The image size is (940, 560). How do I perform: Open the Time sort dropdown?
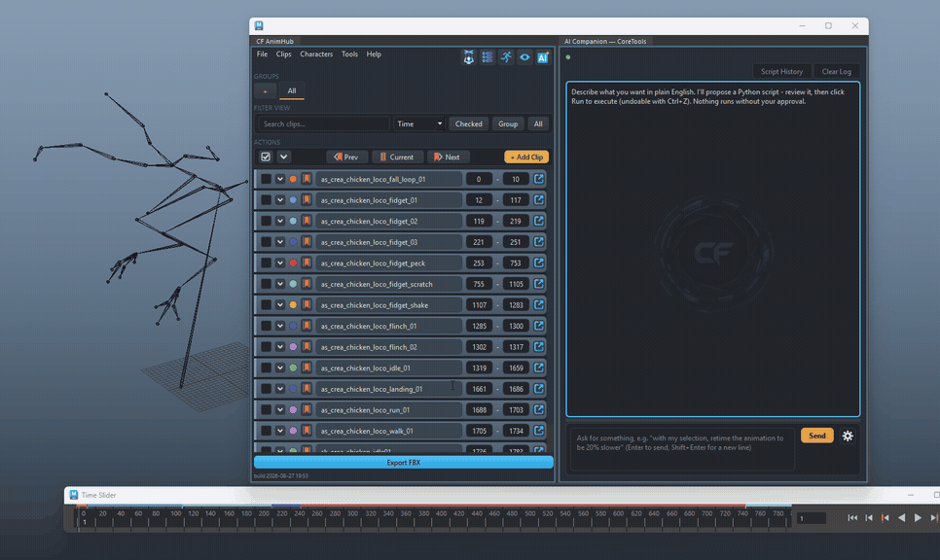pyautogui.click(x=419, y=124)
